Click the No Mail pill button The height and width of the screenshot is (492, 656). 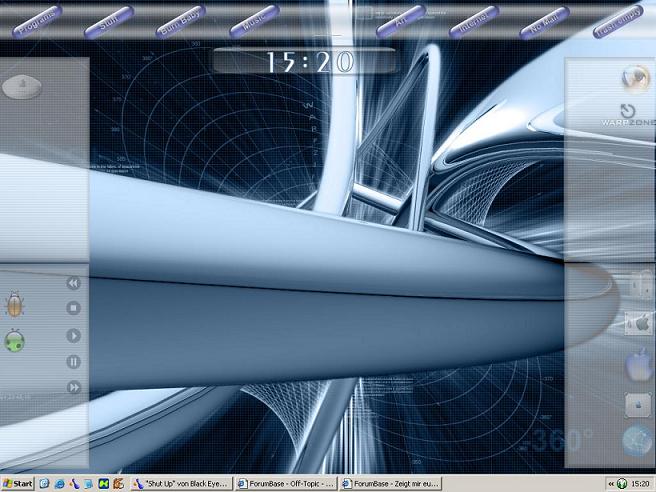point(544,22)
